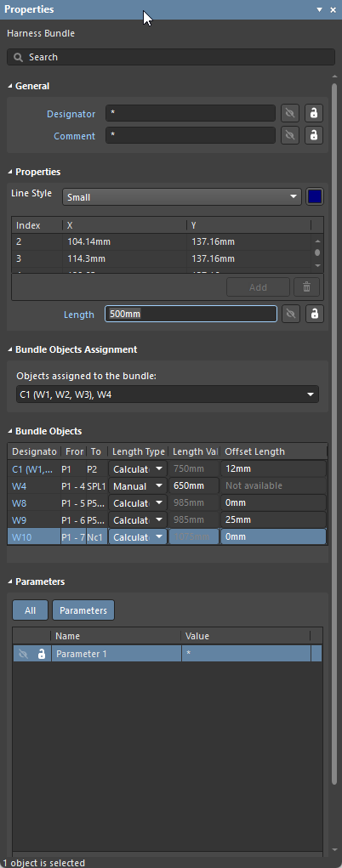
Task: Click the X value 104.14mm cell
Action: click(x=125, y=242)
